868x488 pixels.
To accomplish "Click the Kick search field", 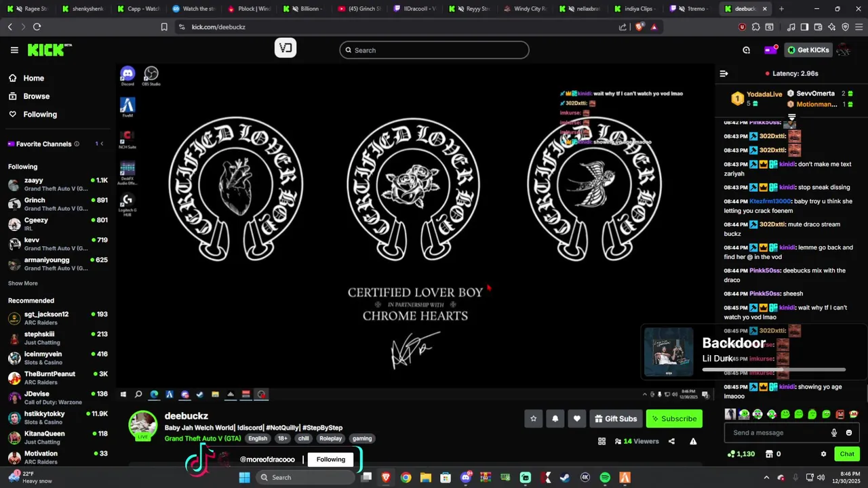I will [x=434, y=50].
